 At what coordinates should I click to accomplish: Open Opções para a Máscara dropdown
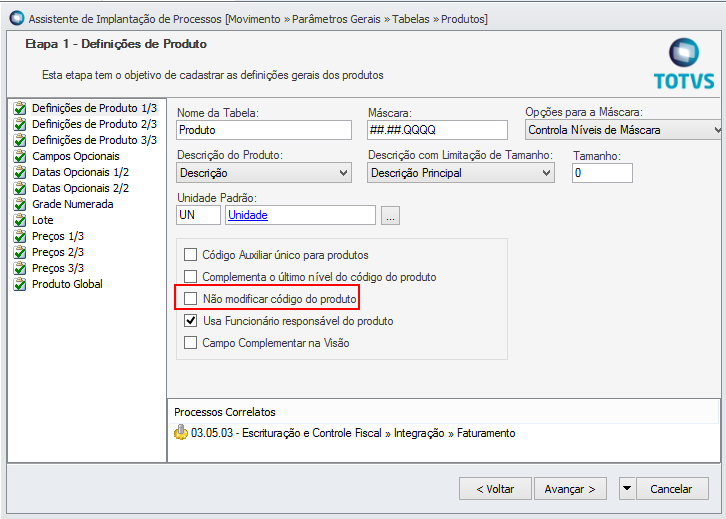click(x=623, y=130)
